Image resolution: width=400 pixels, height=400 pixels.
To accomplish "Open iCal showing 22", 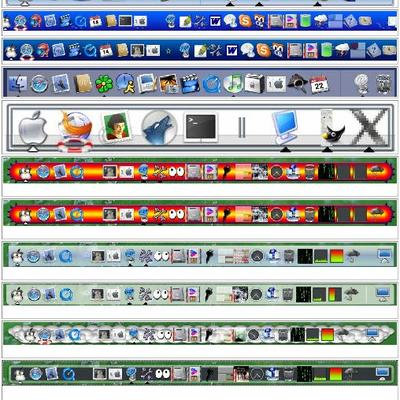I will 319,84.
